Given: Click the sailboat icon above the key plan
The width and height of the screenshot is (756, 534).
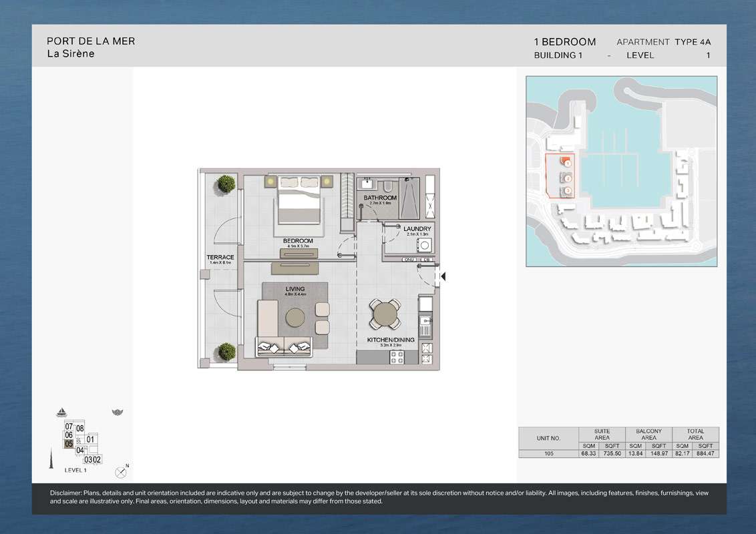Looking at the screenshot, I should coord(62,412).
